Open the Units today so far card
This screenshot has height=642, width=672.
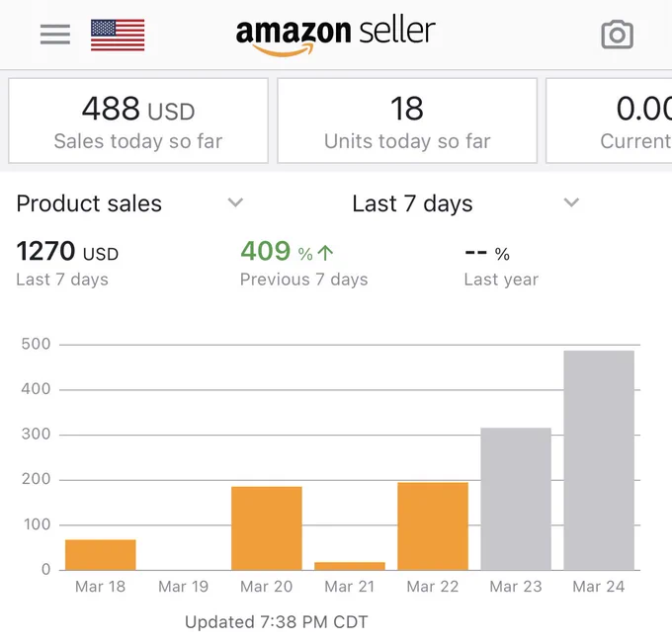(407, 120)
